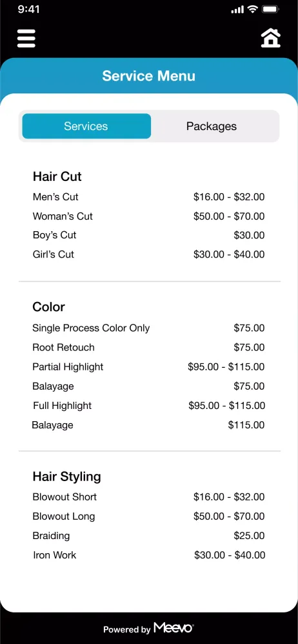Open the hamburger menu icon

point(26,38)
